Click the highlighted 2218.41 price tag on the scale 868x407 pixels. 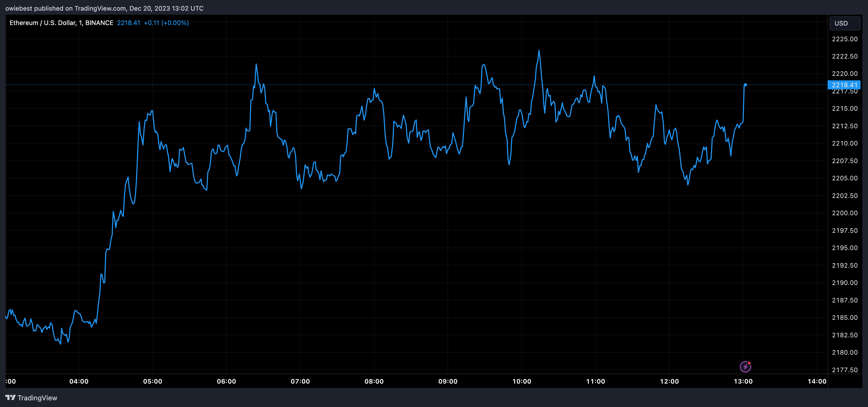point(844,85)
